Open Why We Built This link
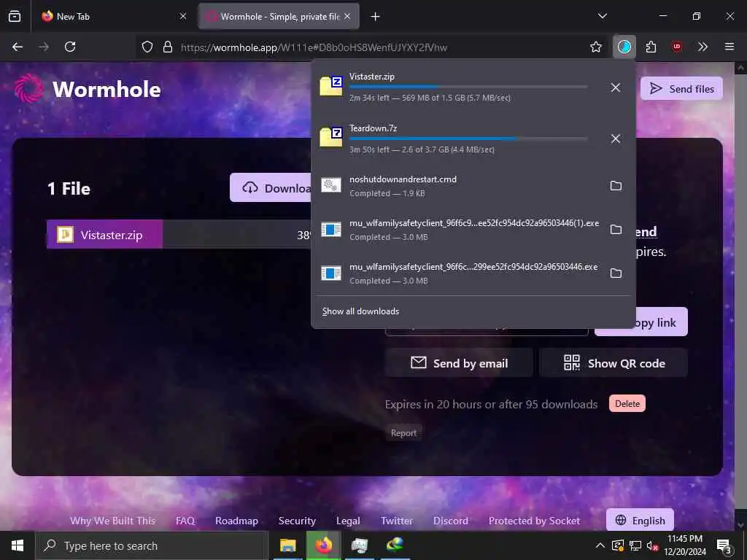The image size is (747, 560). pos(113,521)
